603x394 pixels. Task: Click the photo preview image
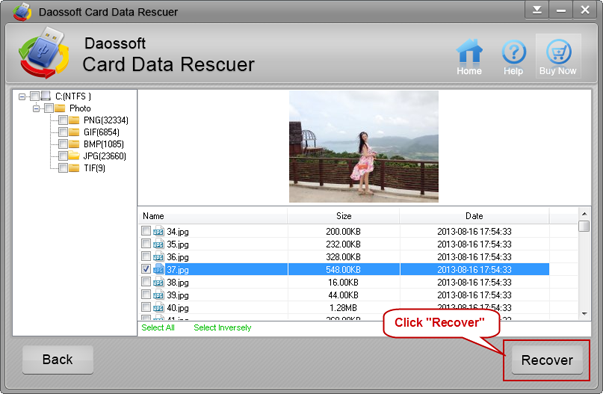point(364,147)
